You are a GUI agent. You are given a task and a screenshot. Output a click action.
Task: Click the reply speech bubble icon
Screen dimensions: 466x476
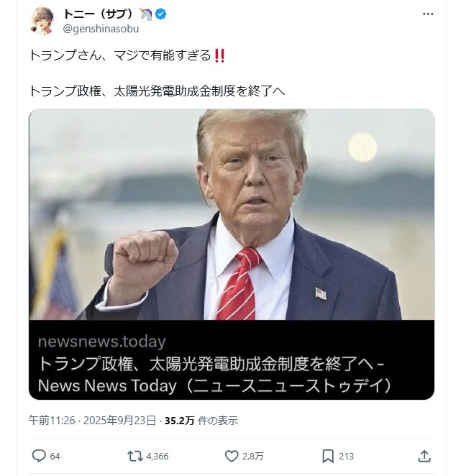[x=39, y=456]
